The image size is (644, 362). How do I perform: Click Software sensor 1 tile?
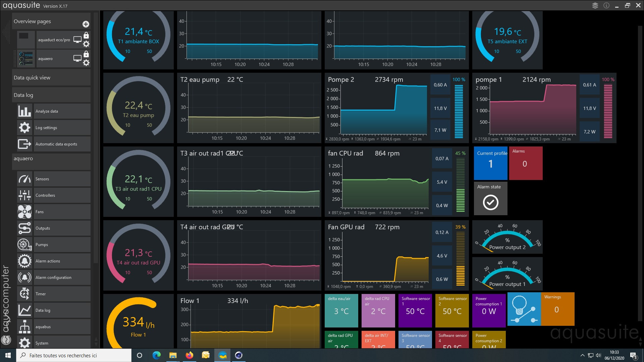(x=415, y=311)
